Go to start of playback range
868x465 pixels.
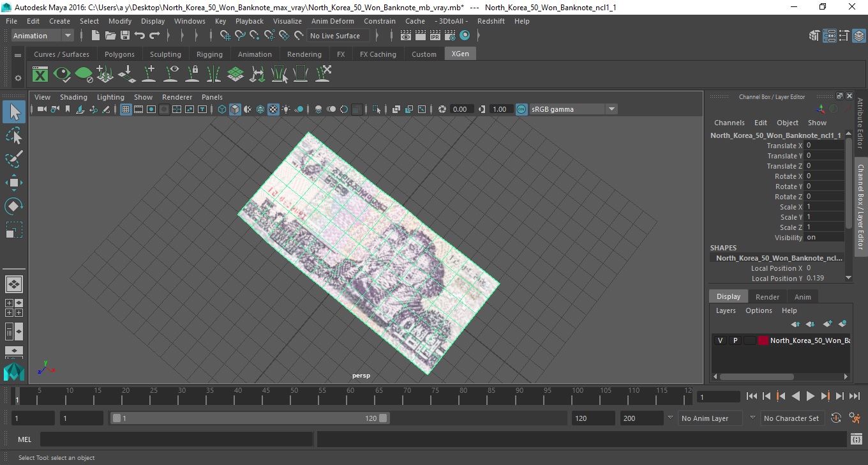[752, 397]
